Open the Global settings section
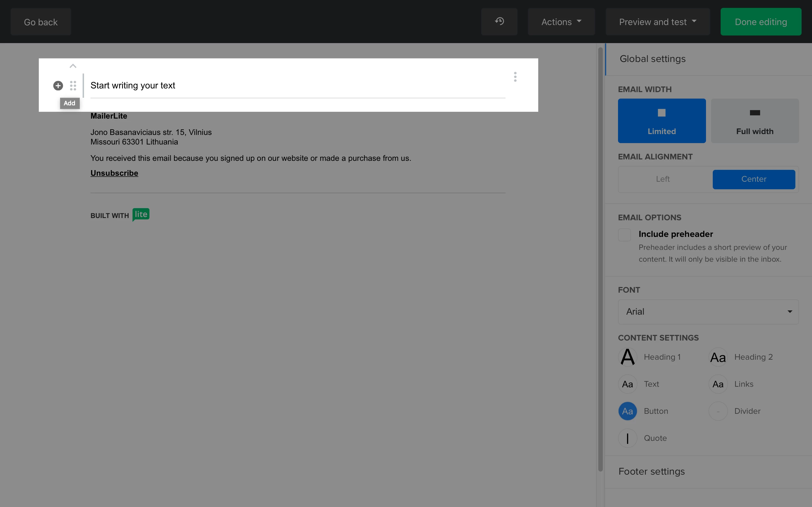 click(652, 59)
